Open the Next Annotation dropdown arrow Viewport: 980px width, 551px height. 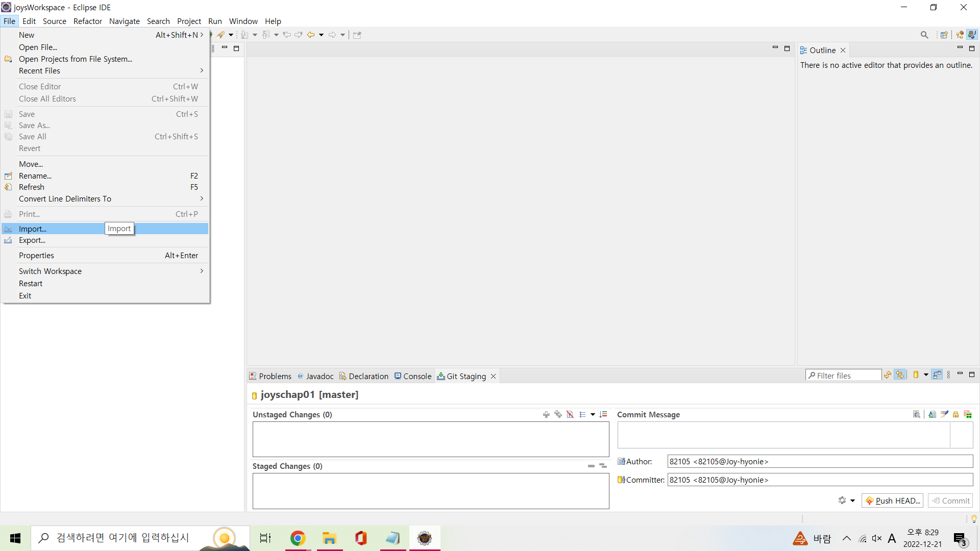(255, 35)
